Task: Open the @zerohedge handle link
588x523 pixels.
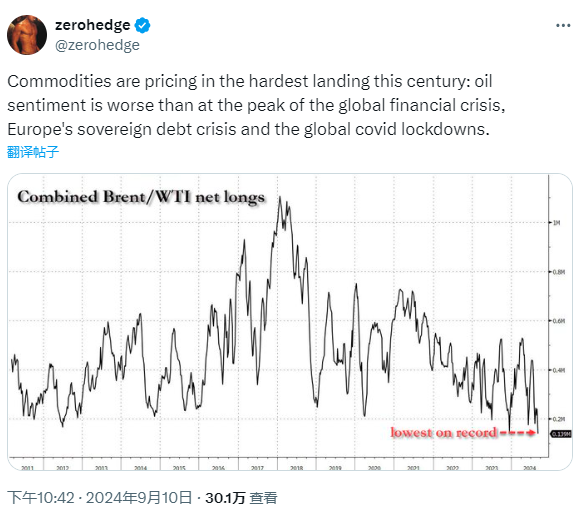Action: click(97, 45)
